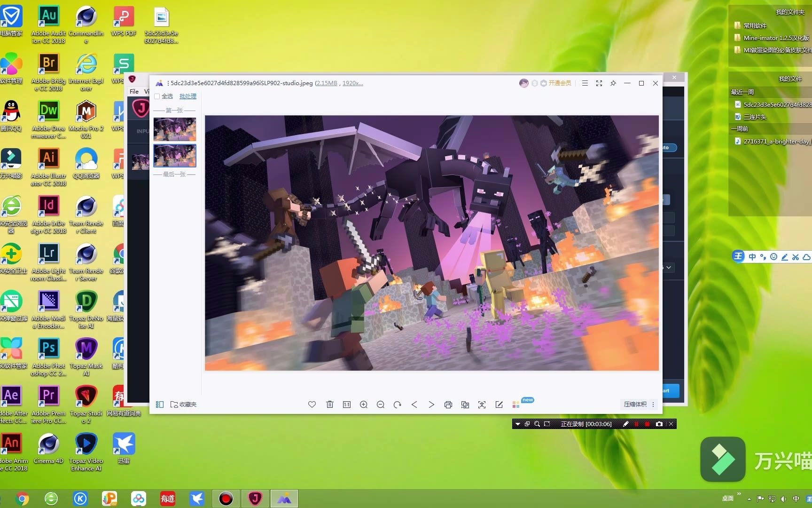Viewport: 812px width, 508px height.
Task: Delete the image with the trash icon
Action: (x=330, y=405)
